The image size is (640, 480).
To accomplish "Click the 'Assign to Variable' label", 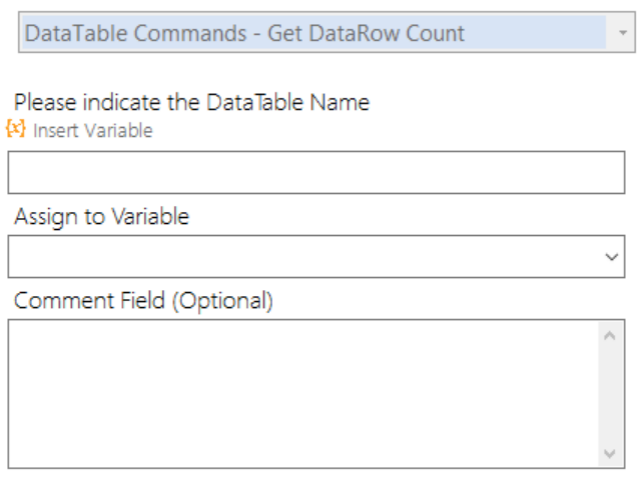I will point(102,216).
